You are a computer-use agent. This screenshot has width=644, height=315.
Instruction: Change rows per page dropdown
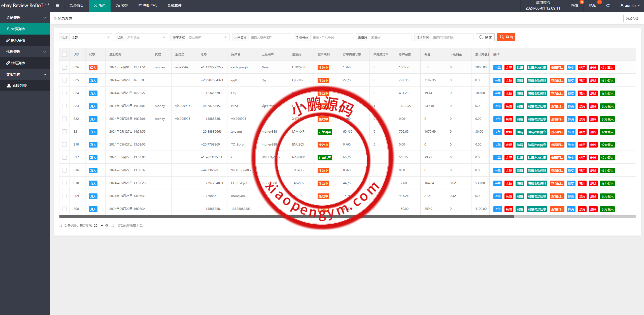pyautogui.click(x=98, y=225)
